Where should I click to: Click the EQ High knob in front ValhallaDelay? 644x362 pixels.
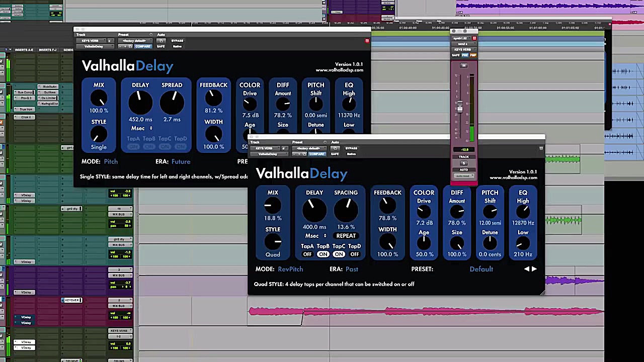click(523, 212)
